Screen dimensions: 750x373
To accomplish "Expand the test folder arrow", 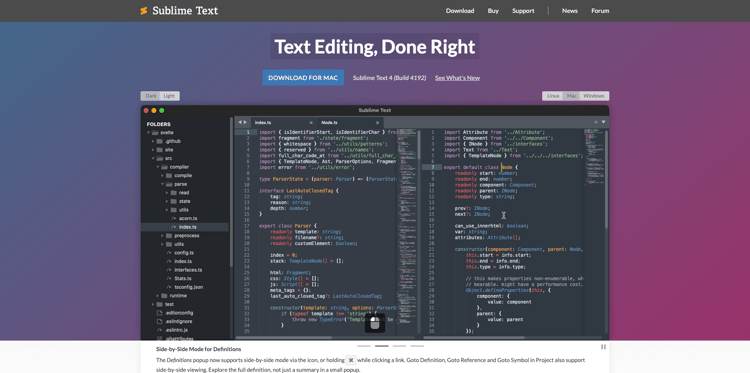I will (153, 304).
